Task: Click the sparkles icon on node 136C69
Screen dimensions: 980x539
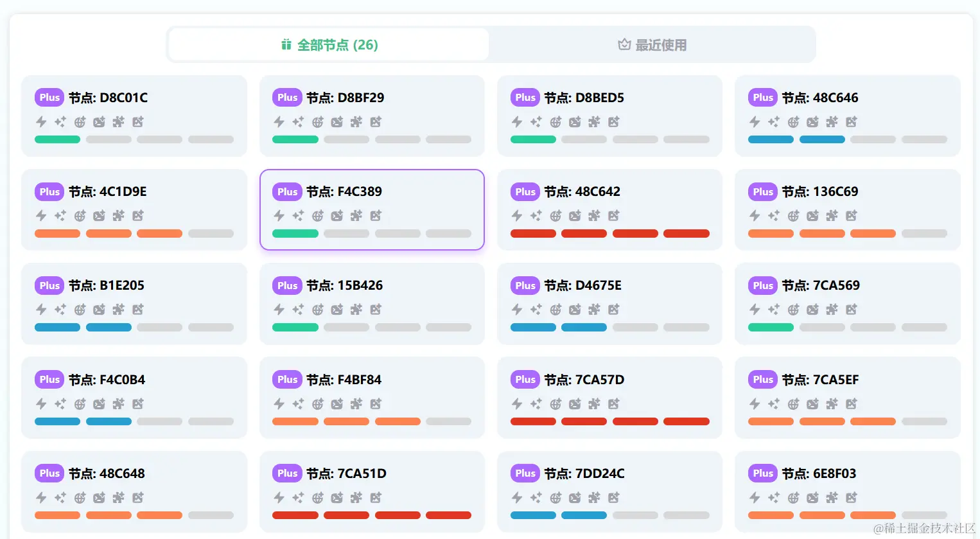Action: click(x=774, y=215)
